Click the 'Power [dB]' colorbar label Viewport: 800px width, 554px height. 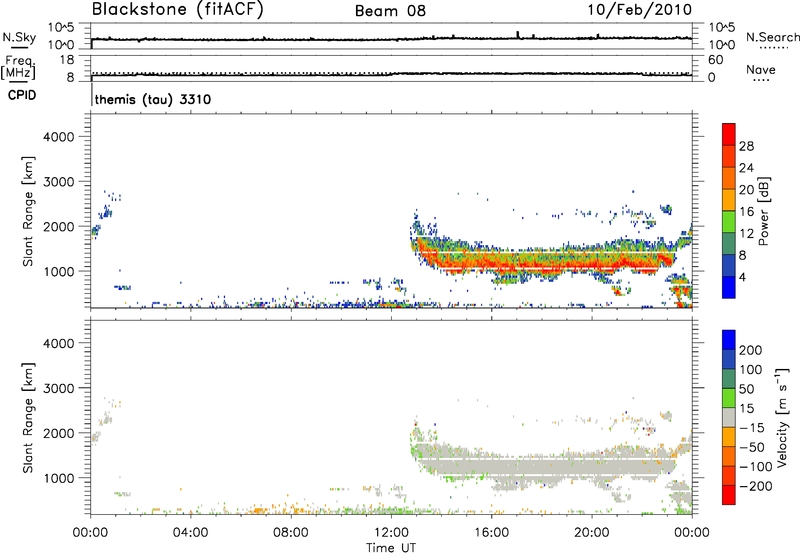[763, 211]
